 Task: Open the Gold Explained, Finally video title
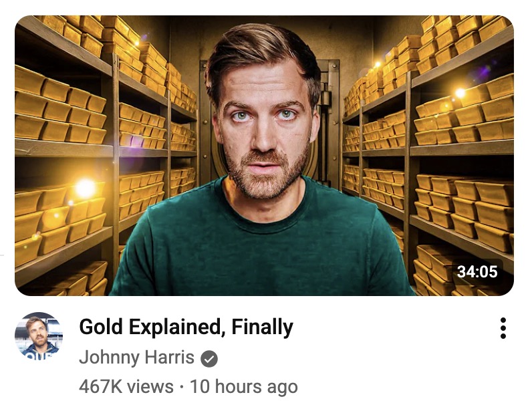(x=186, y=327)
